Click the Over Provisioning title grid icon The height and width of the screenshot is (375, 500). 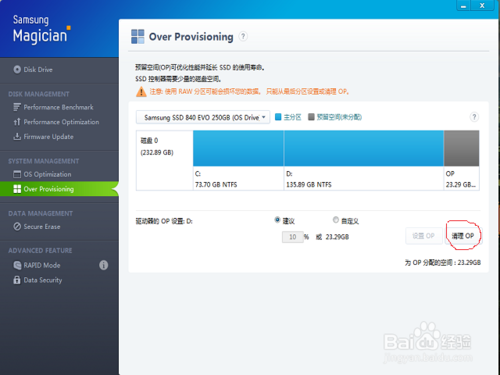(x=138, y=37)
